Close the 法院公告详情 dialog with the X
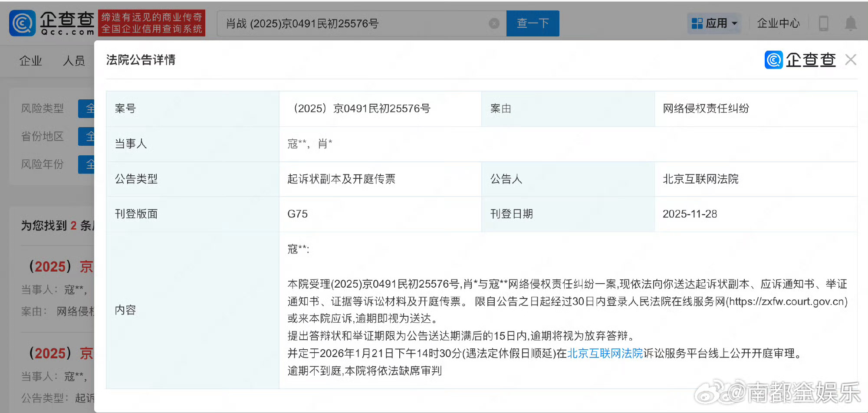The height and width of the screenshot is (413, 868). [x=850, y=60]
